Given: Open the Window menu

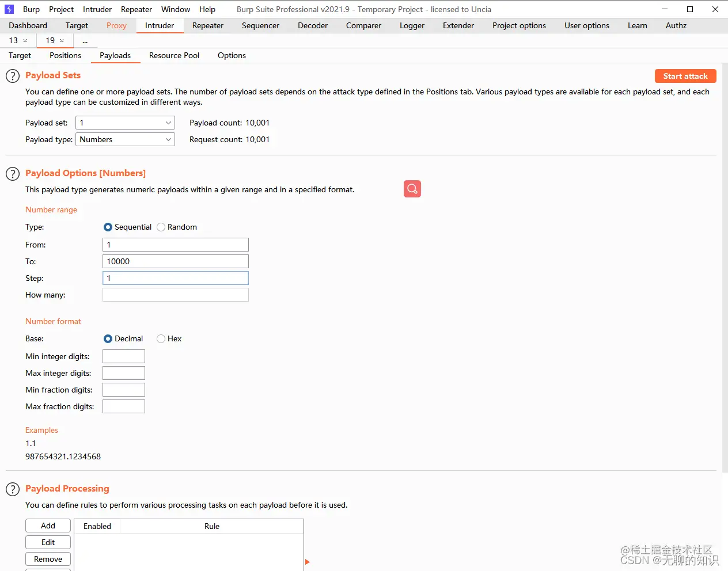Looking at the screenshot, I should click(x=176, y=9).
